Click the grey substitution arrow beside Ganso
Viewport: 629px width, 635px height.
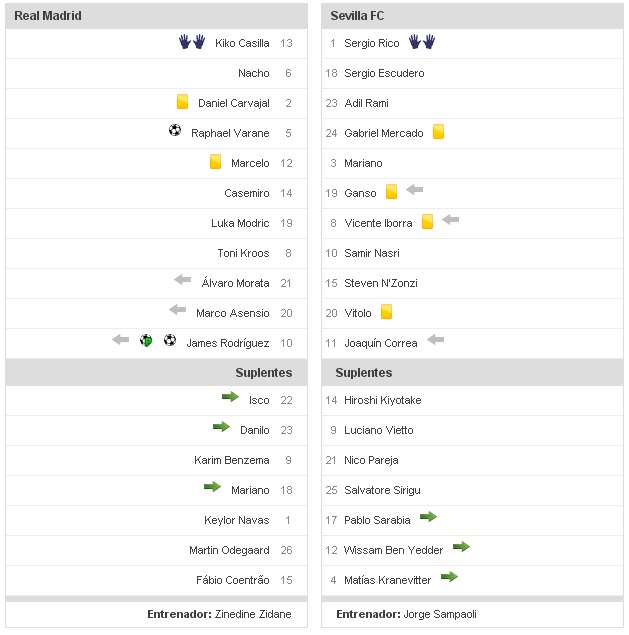(415, 189)
